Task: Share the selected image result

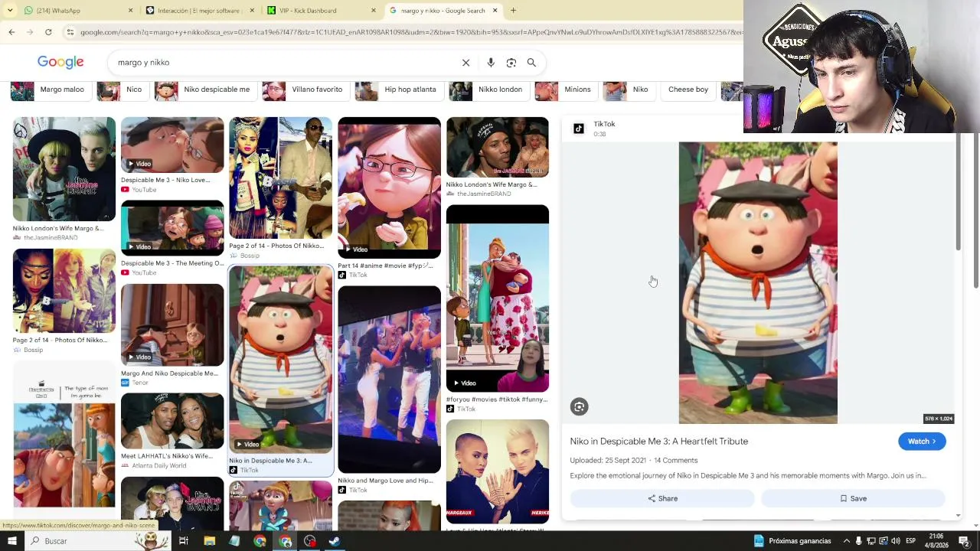Action: [662, 499]
